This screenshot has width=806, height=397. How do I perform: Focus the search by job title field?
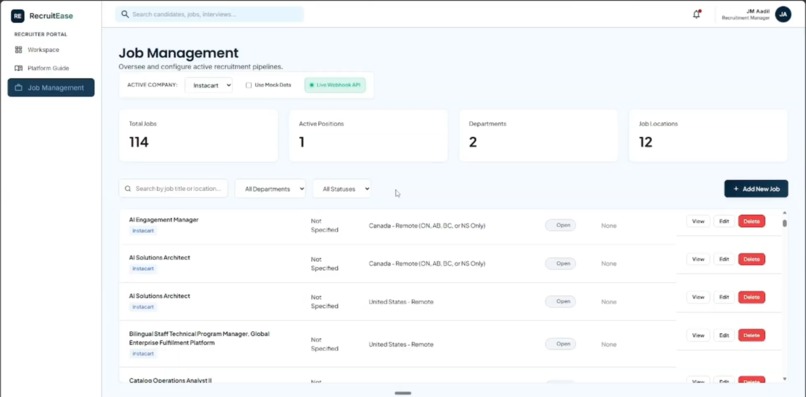pyautogui.click(x=173, y=189)
